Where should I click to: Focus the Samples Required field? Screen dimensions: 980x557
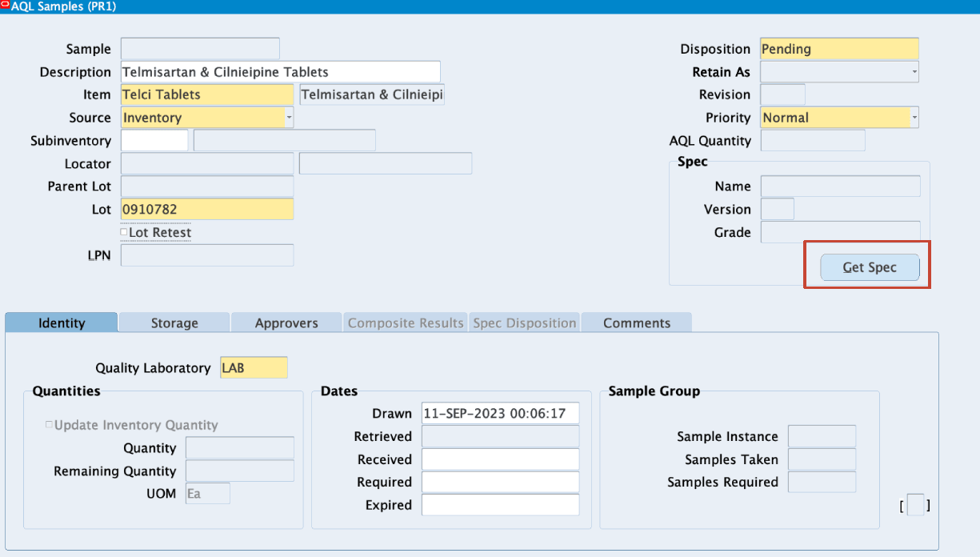click(x=822, y=482)
